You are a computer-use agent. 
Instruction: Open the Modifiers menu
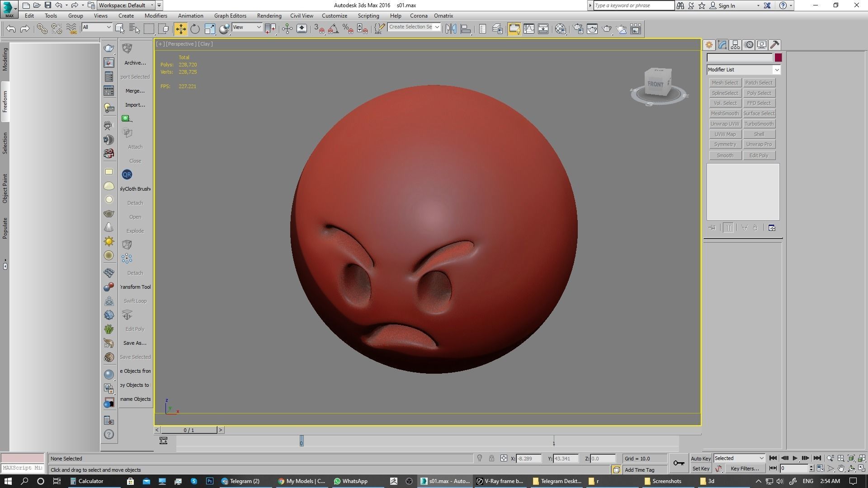click(156, 15)
